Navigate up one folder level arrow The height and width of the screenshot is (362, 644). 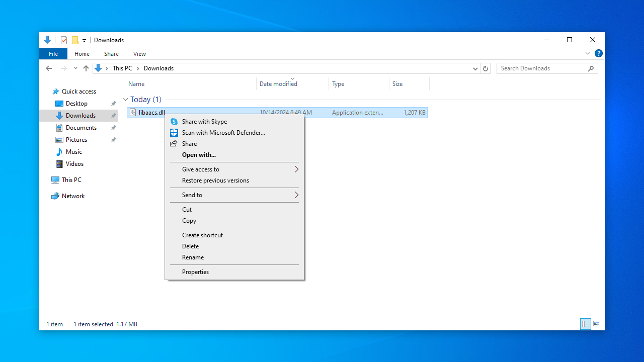(x=86, y=68)
